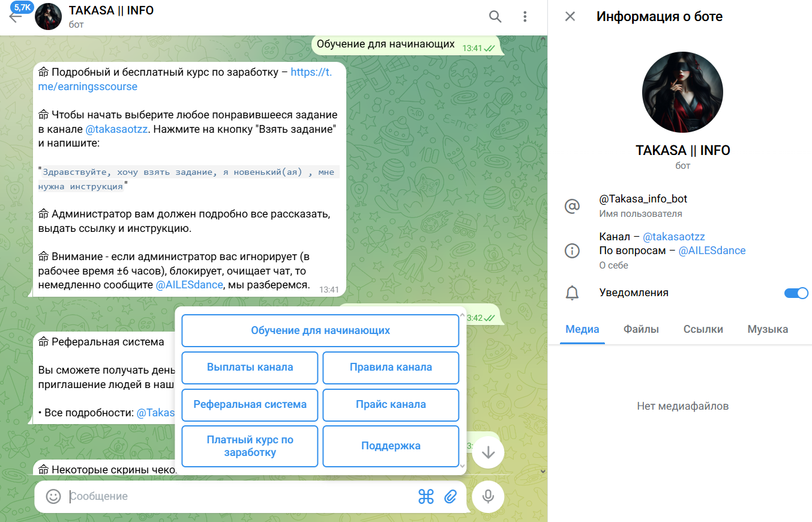The width and height of the screenshot is (812, 522).
Task: Open the Ссылки tab
Action: 703,329
